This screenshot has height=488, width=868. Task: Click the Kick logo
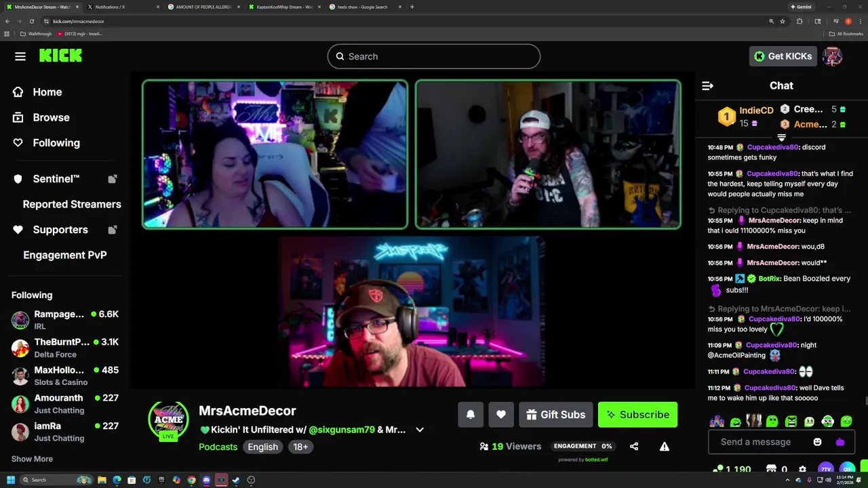coord(60,56)
